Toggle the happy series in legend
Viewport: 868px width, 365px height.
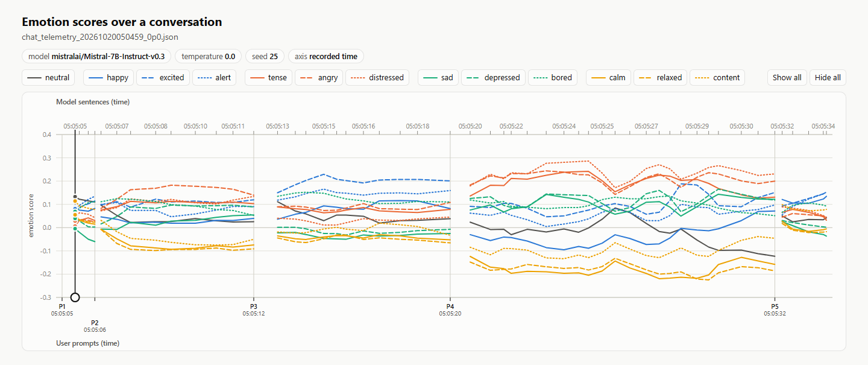[x=108, y=77]
